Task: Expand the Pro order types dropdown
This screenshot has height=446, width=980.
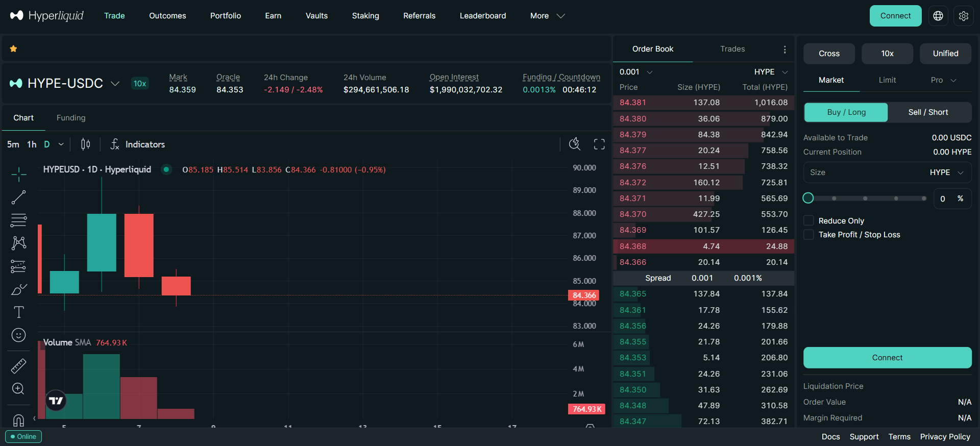Action: [x=943, y=80]
